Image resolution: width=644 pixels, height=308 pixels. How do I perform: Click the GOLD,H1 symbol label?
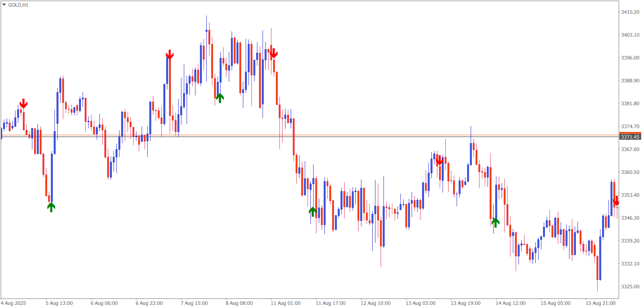click(x=18, y=5)
